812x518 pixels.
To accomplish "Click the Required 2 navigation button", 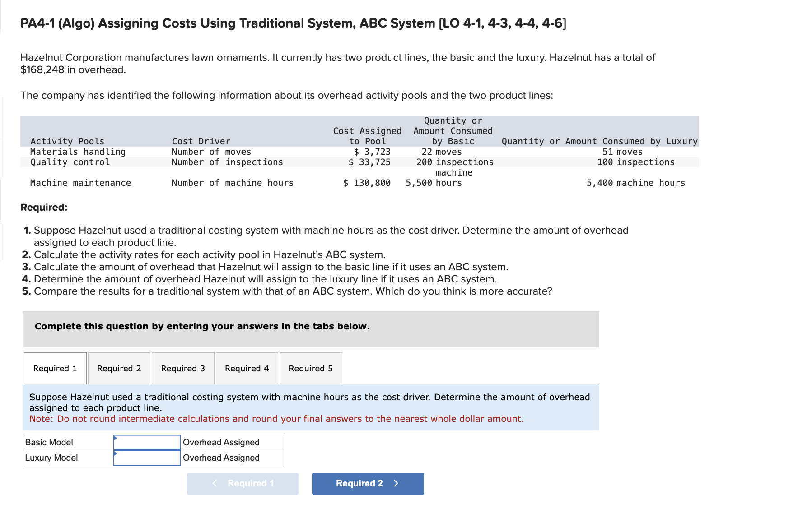I will (x=367, y=483).
